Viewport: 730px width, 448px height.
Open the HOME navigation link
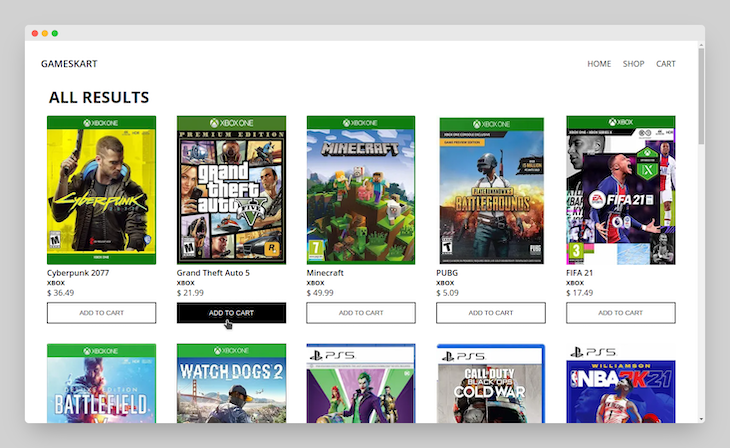click(599, 64)
